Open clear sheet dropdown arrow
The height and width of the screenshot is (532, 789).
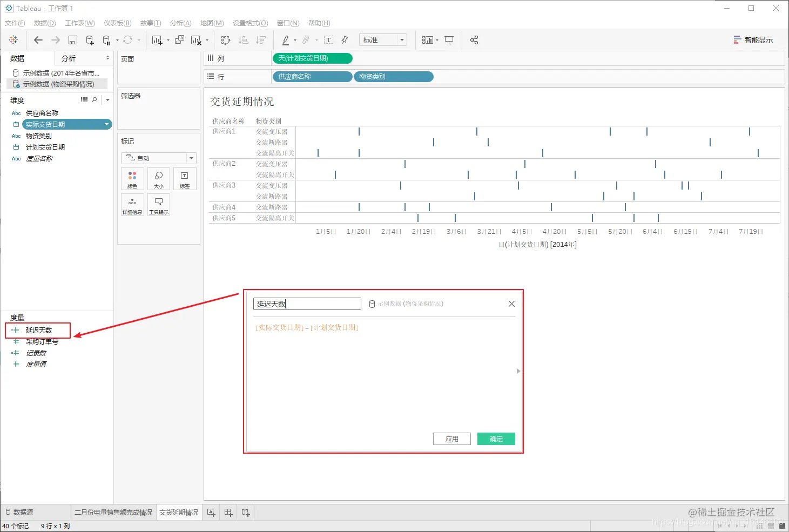click(x=207, y=40)
